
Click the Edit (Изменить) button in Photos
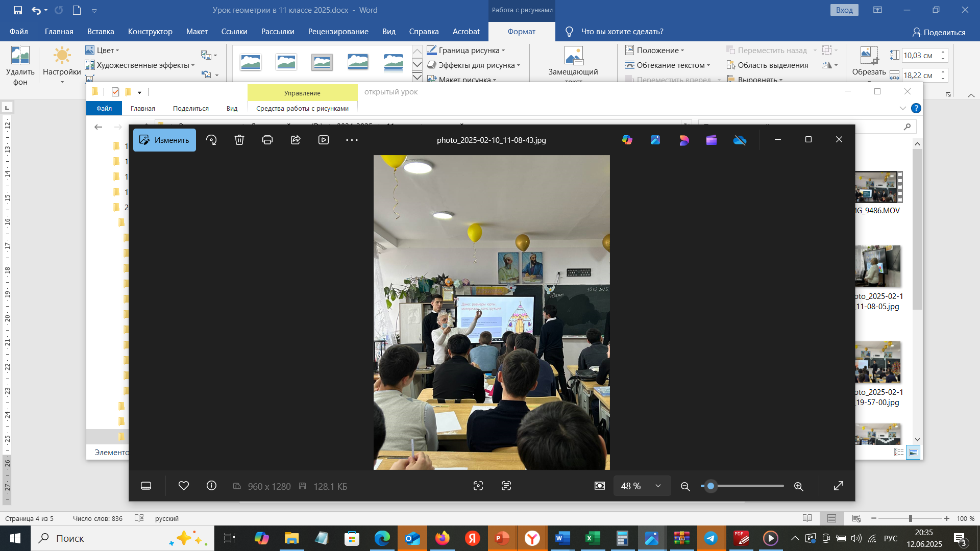(x=164, y=140)
